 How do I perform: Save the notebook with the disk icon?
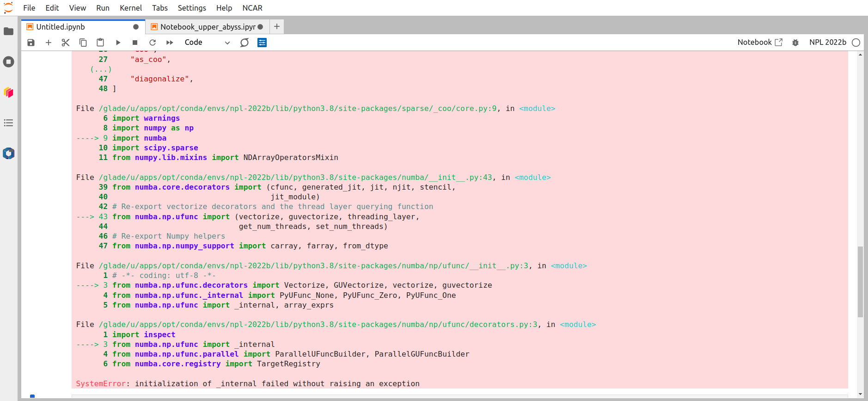[31, 43]
